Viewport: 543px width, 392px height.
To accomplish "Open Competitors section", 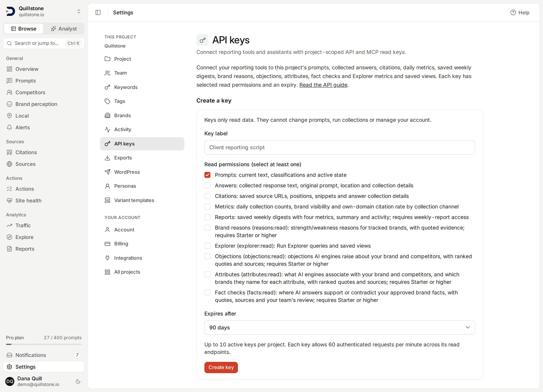I will 44,92.
